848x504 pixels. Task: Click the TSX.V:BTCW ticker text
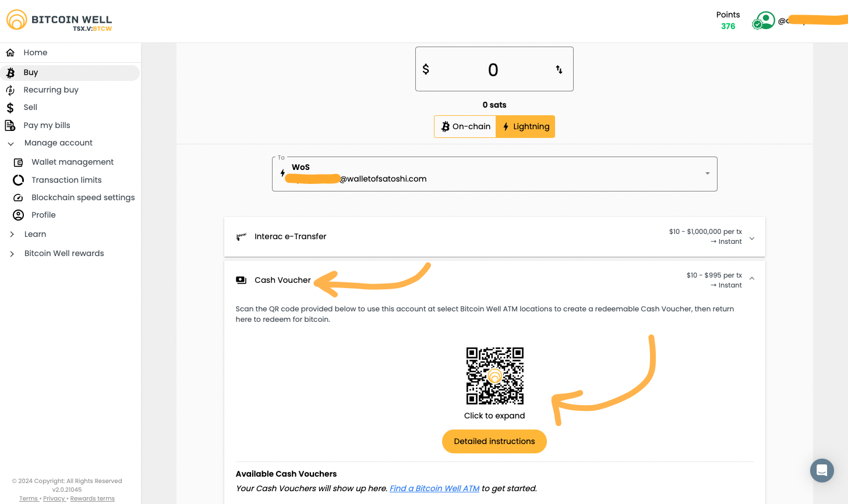point(92,29)
